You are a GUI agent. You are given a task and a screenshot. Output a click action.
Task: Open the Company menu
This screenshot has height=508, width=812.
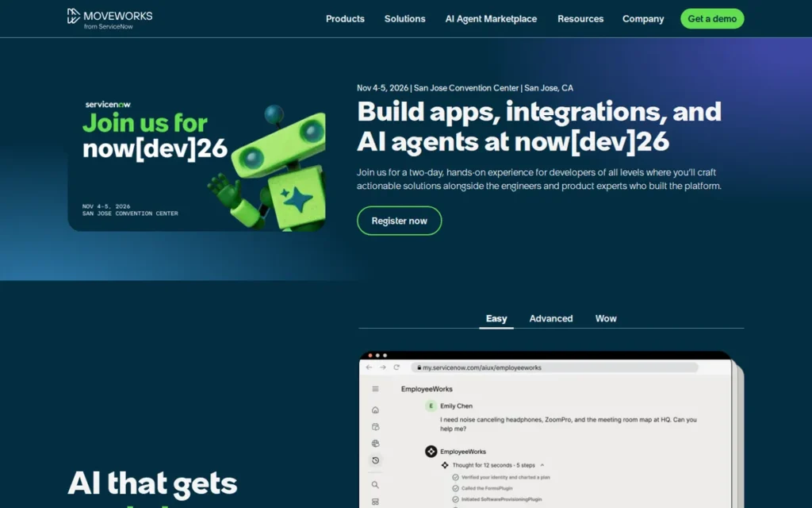click(x=642, y=19)
